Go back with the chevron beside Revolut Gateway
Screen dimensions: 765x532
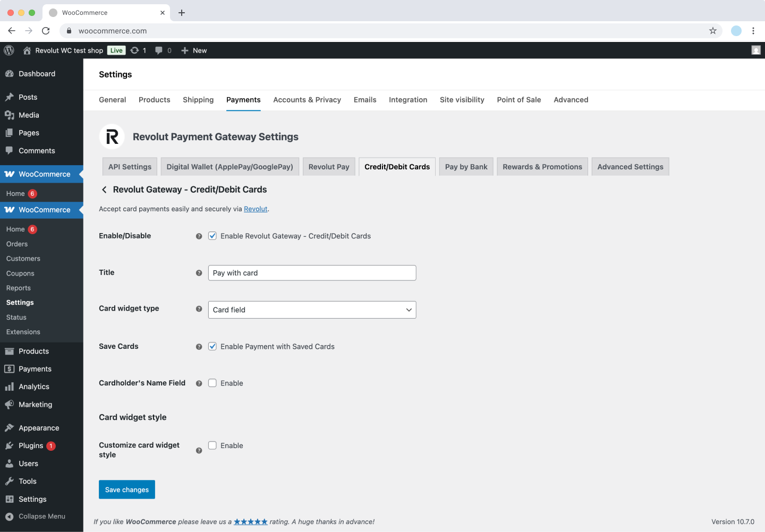point(104,190)
